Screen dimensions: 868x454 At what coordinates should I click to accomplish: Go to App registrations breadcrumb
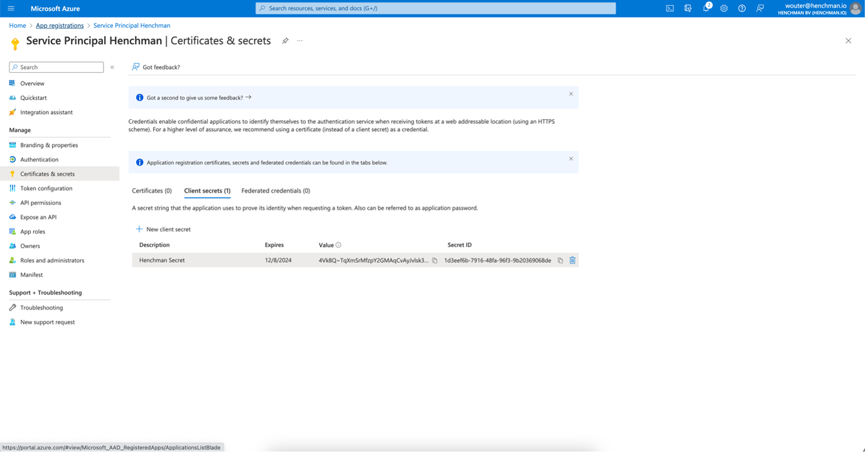[x=60, y=26]
